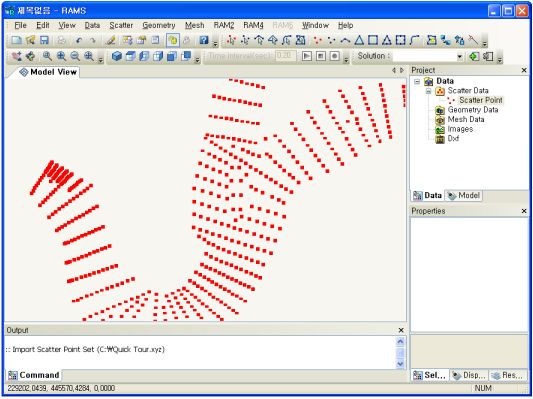Click the zoom out magnifier icon
This screenshot has width=533, height=399.
pyautogui.click(x=75, y=56)
